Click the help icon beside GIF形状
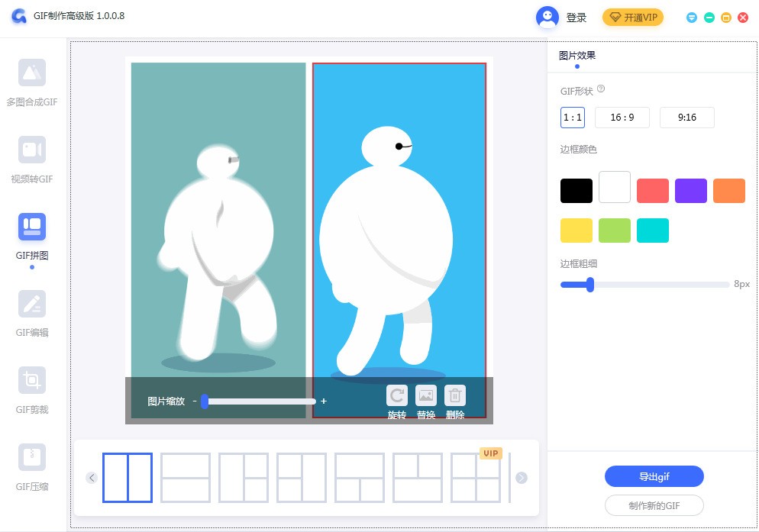 601,88
